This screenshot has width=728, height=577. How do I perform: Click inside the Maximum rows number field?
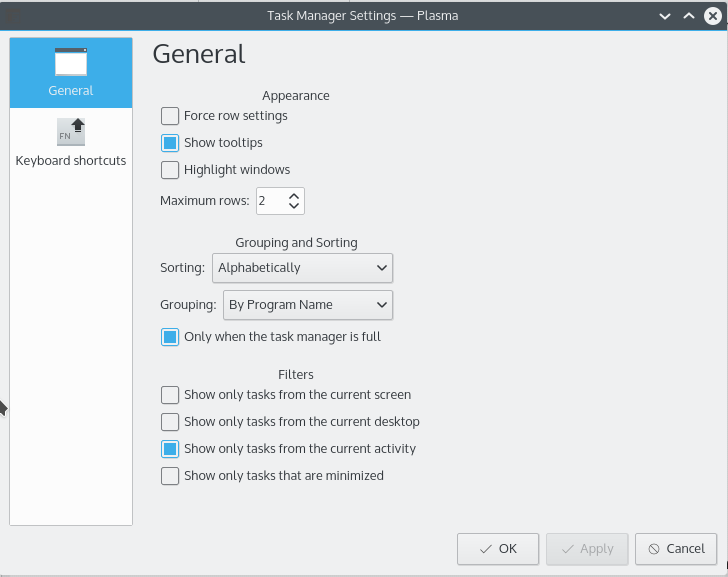pos(268,201)
